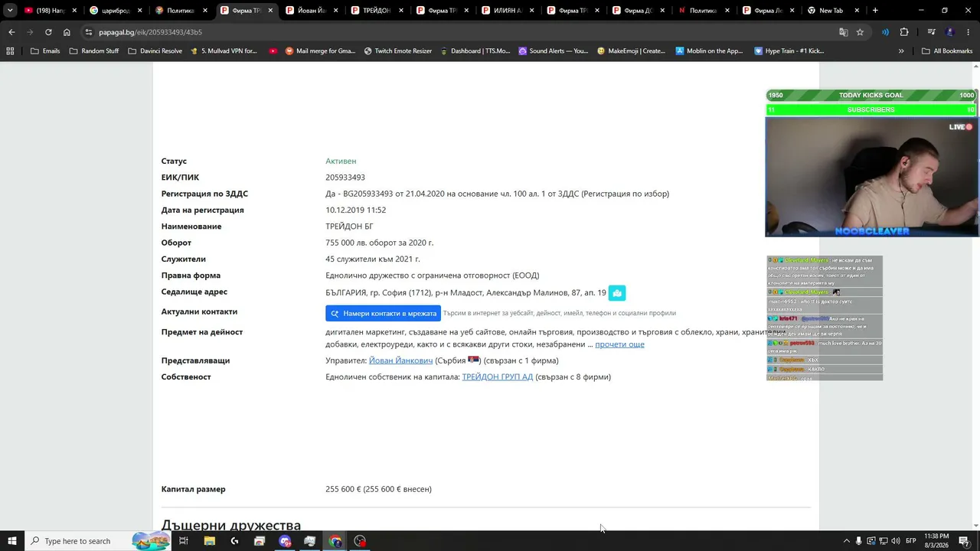The height and width of the screenshot is (551, 980).
Task: Open the apps grid in bookmarks bar
Action: (10, 51)
